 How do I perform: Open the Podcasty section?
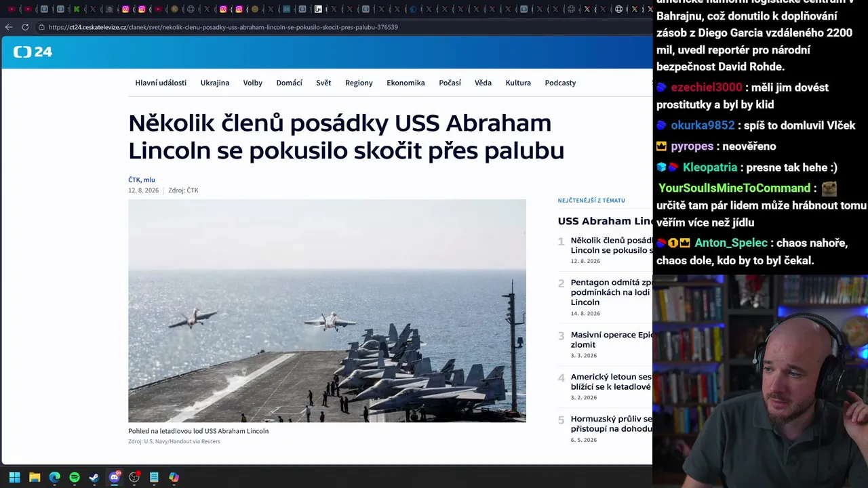(x=560, y=83)
